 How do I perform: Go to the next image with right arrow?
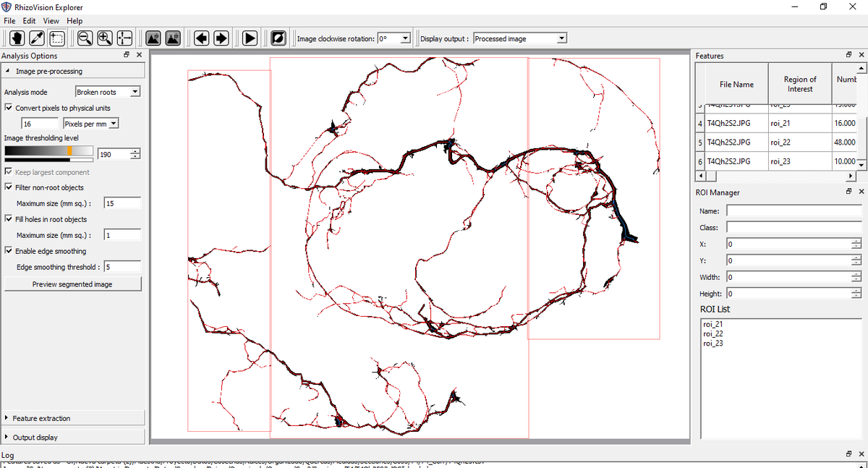pos(221,38)
